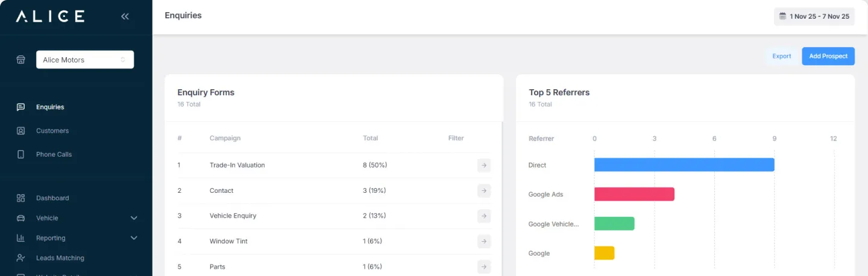This screenshot has height=276, width=868.
Task: Filter enquiries by Contact campaign arrow
Action: pos(483,190)
